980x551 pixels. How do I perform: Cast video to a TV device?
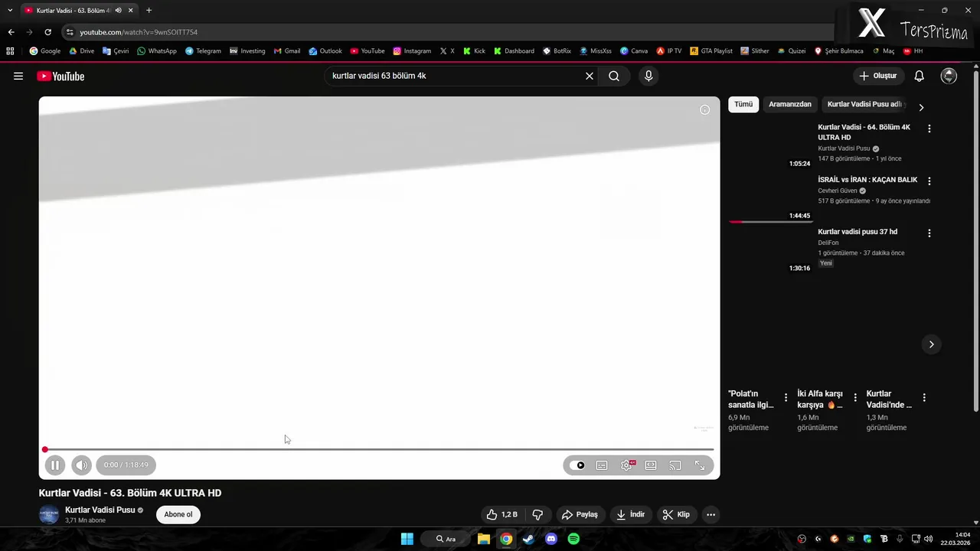pos(675,465)
